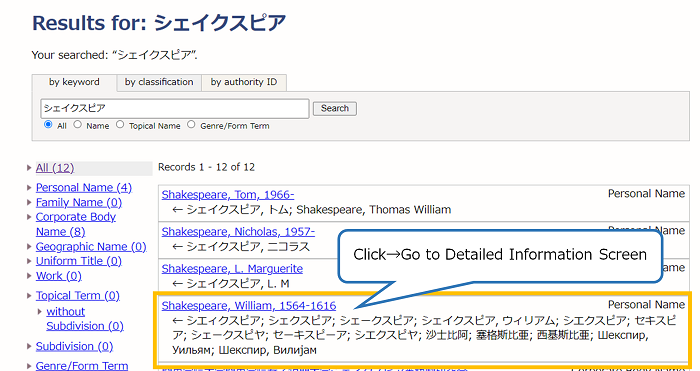This screenshot has width=700, height=371.
Task: Open the All (12) filter link
Action: click(x=55, y=168)
